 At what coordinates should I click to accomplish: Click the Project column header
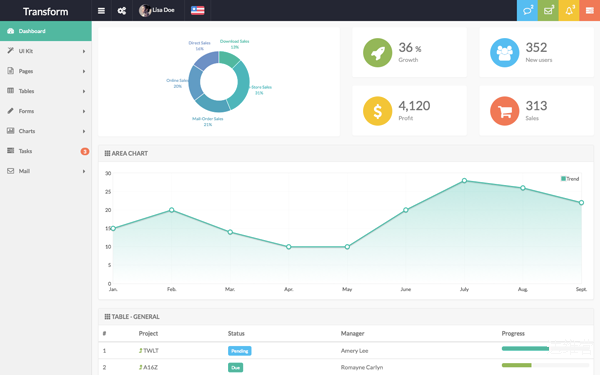pyautogui.click(x=148, y=334)
